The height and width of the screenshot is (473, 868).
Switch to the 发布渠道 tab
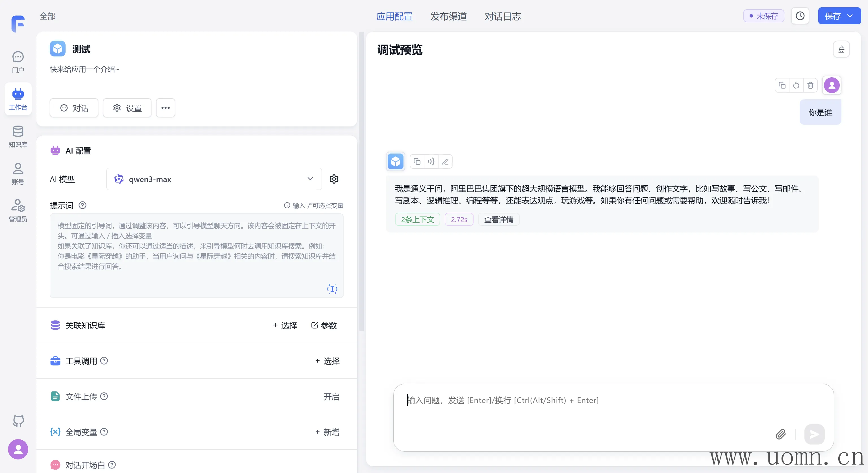pyautogui.click(x=448, y=16)
